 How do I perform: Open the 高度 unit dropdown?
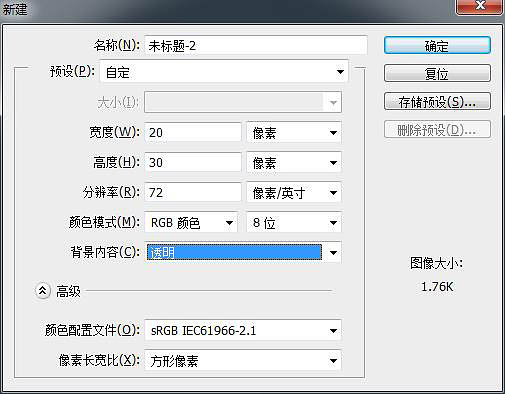click(x=294, y=163)
